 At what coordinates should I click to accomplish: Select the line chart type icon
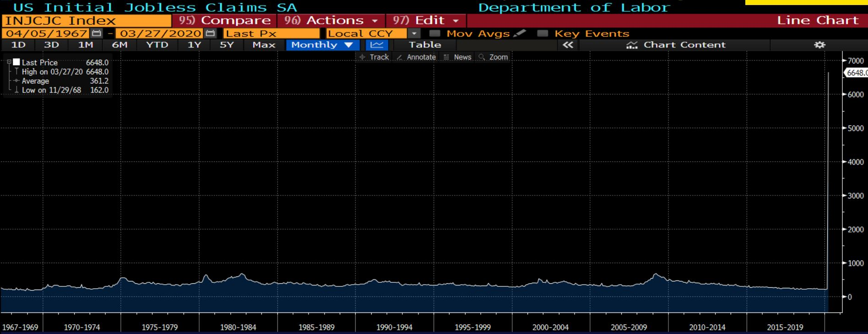(377, 45)
